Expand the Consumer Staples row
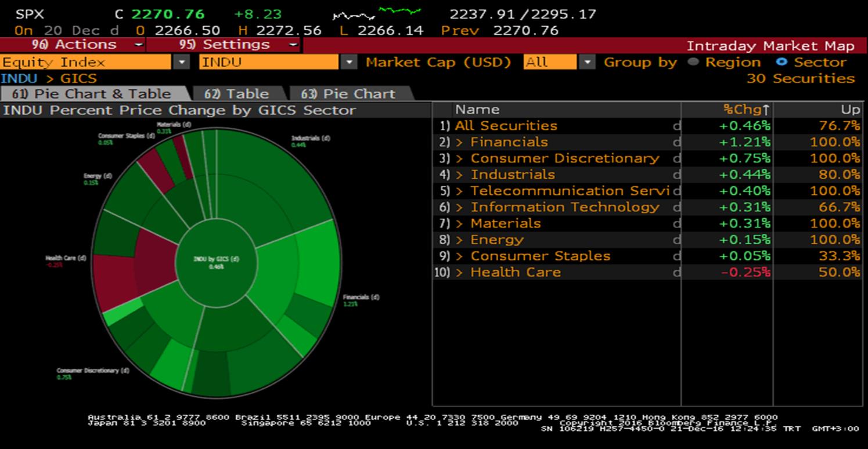Screen dimensions: 868x449 pos(460,256)
